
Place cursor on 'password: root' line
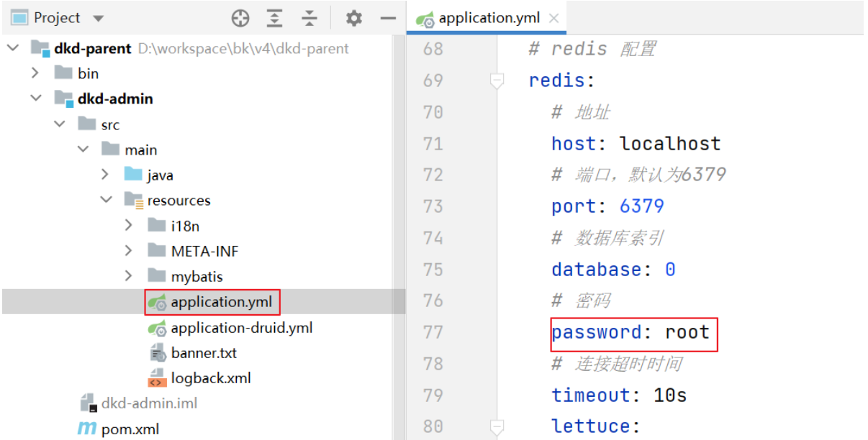point(630,332)
